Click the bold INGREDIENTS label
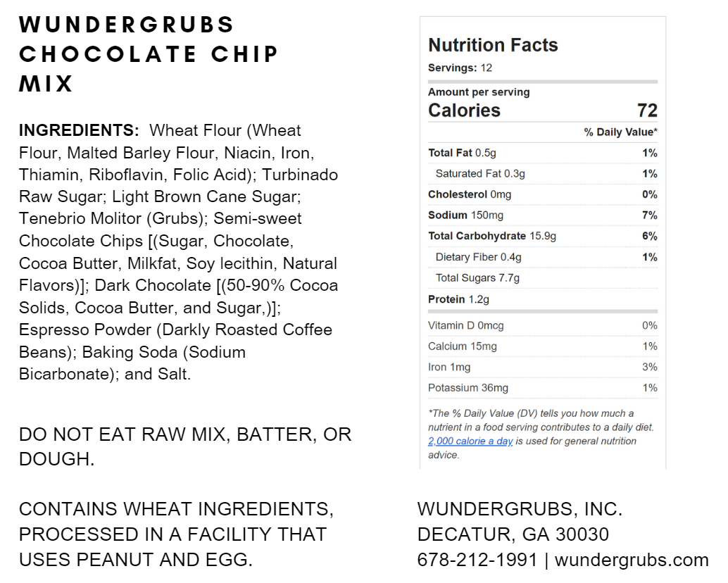Screen dimensions: 728x583 80,131
